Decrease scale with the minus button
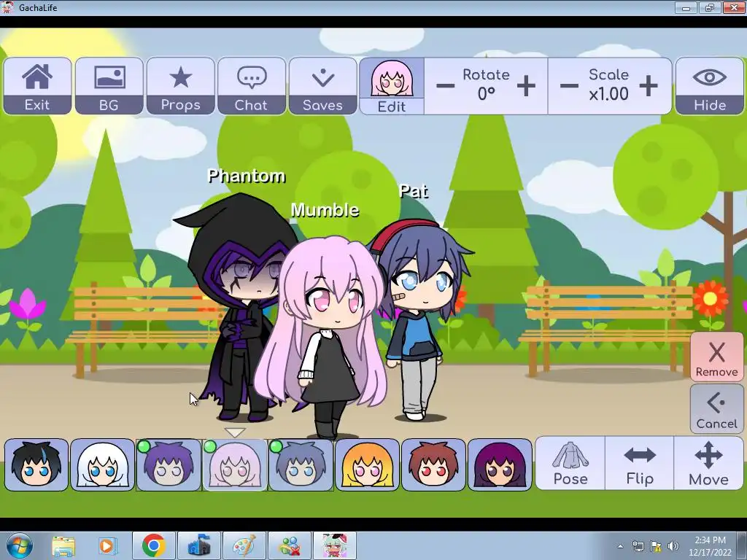This screenshot has height=560, width=747. click(569, 86)
